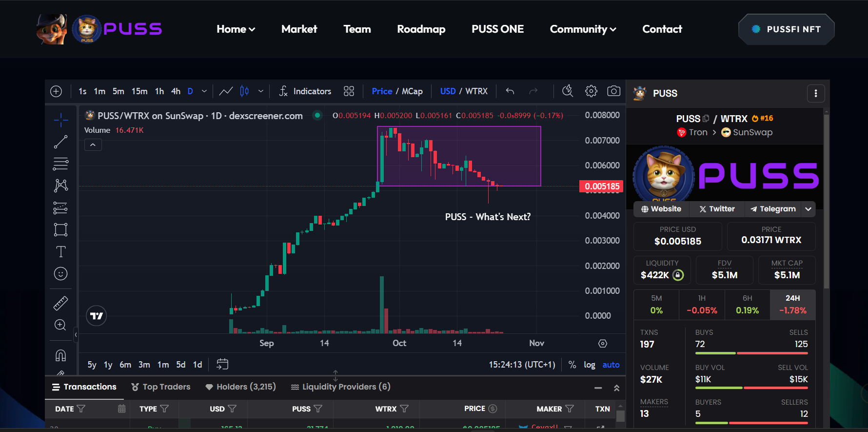
Task: Click the price scale settings icon below the price axis
Action: [603, 344]
